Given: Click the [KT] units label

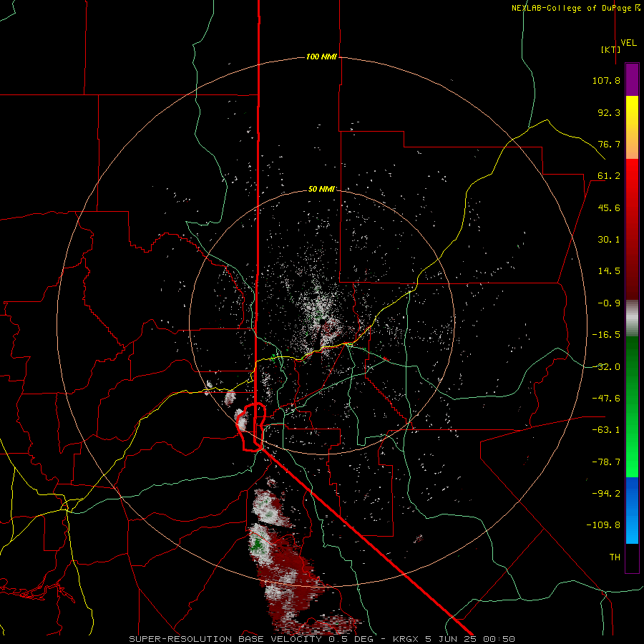Looking at the screenshot, I should 611,49.
